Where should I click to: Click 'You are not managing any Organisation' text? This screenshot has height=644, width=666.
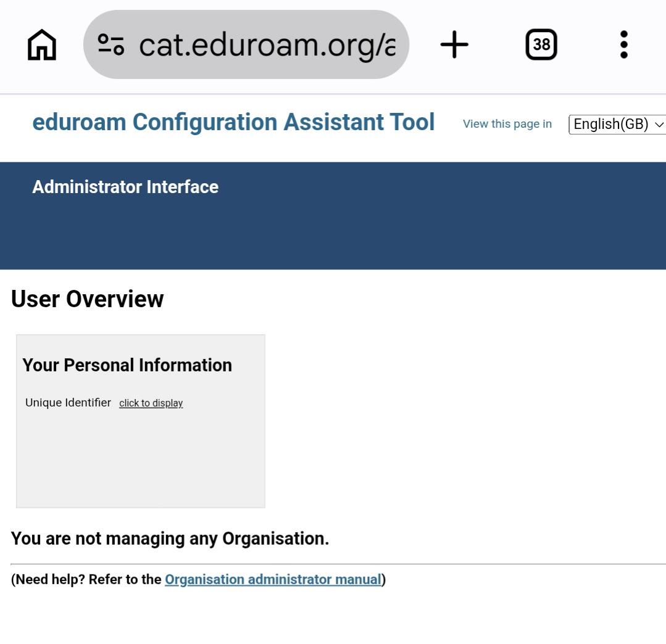(170, 539)
